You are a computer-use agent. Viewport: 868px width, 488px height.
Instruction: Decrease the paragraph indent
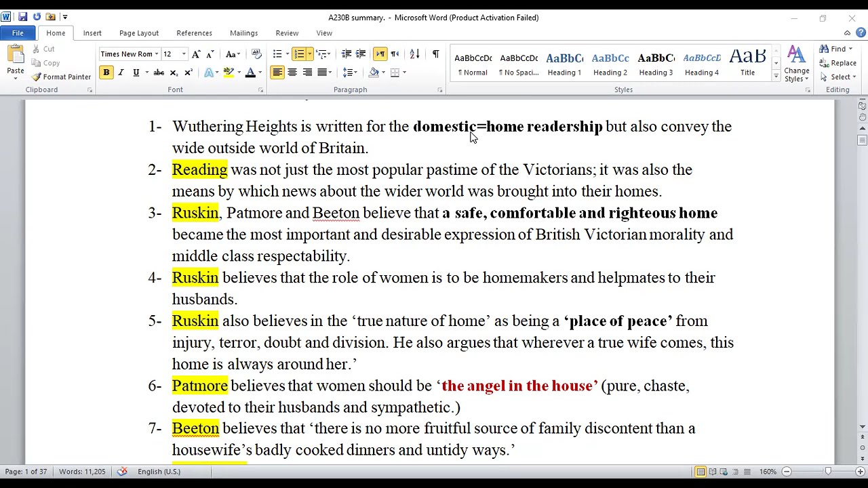pos(346,54)
